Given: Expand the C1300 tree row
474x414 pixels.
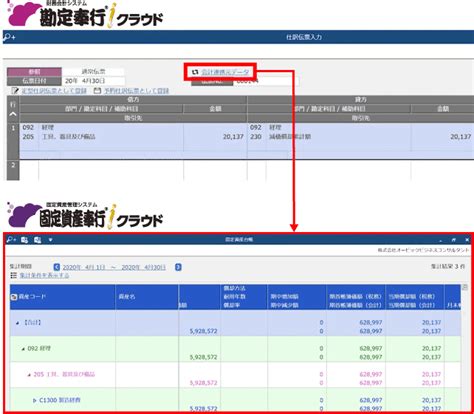Looking at the screenshot, I should (x=35, y=400).
